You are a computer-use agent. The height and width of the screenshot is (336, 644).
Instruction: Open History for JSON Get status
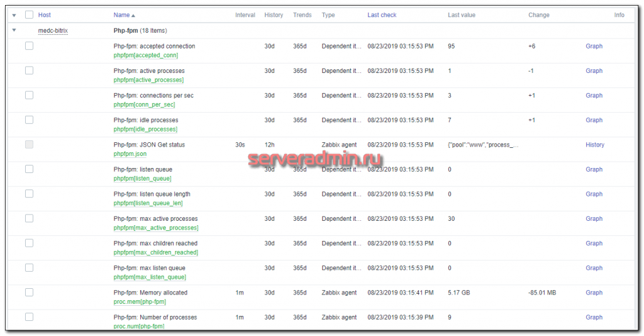[x=594, y=145]
